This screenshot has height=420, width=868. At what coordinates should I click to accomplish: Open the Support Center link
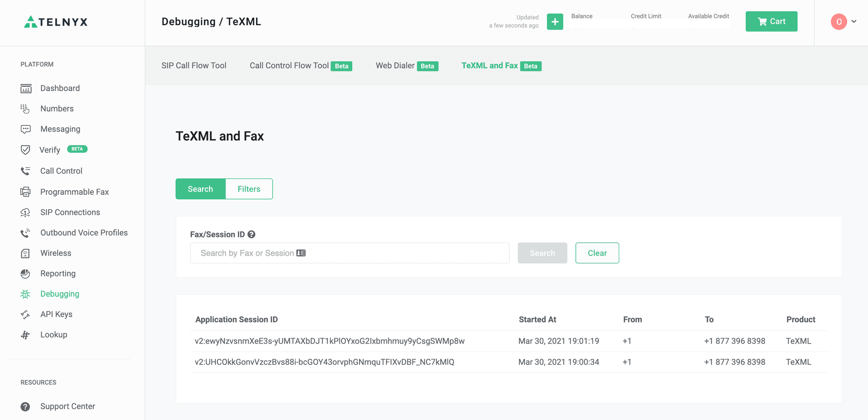pyautogui.click(x=68, y=407)
